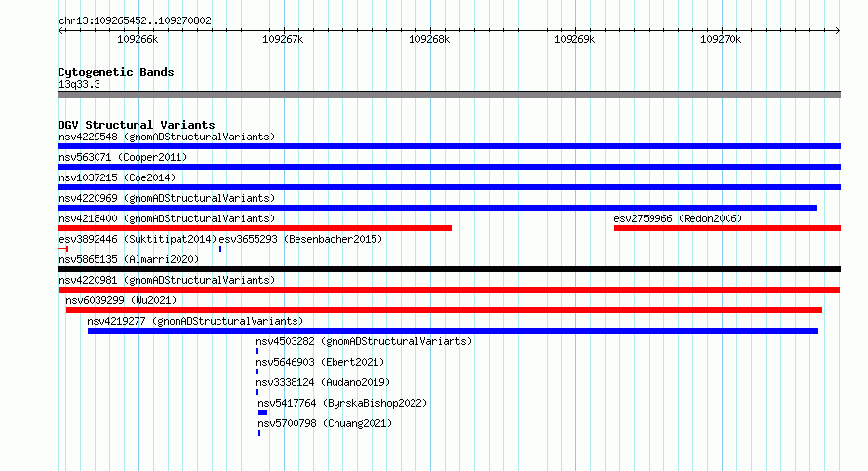Image resolution: width=868 pixels, height=471 pixels.
Task: Select the nsv563071 (Cooper2011) label
Action: point(123,157)
